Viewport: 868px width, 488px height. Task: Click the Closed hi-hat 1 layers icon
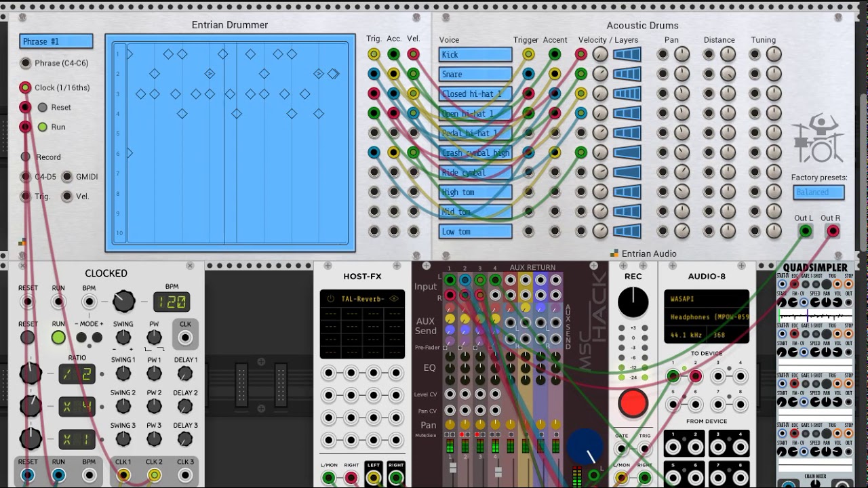(x=627, y=94)
